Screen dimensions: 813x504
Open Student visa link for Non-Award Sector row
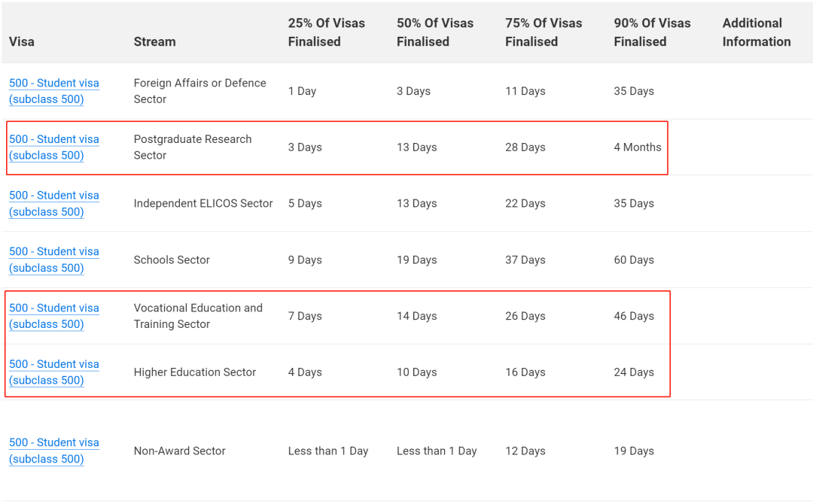[x=54, y=451]
